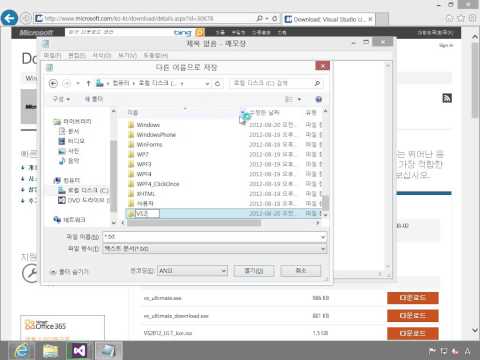The image size is (480, 360).
Task: Go back using the browser's blue back arrow
Action: [x=9, y=18]
